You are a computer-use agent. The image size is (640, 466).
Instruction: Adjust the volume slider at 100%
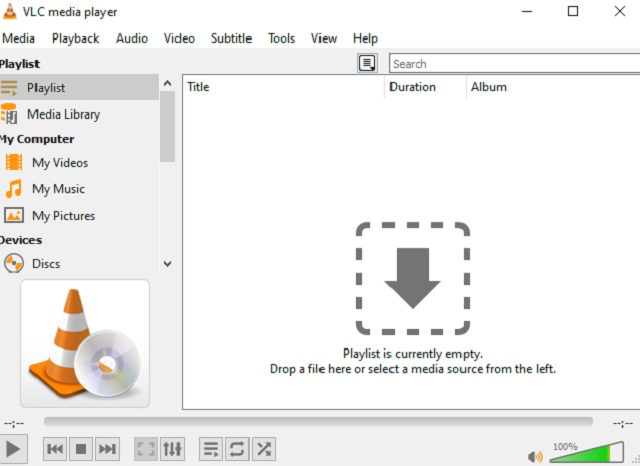pos(587,452)
